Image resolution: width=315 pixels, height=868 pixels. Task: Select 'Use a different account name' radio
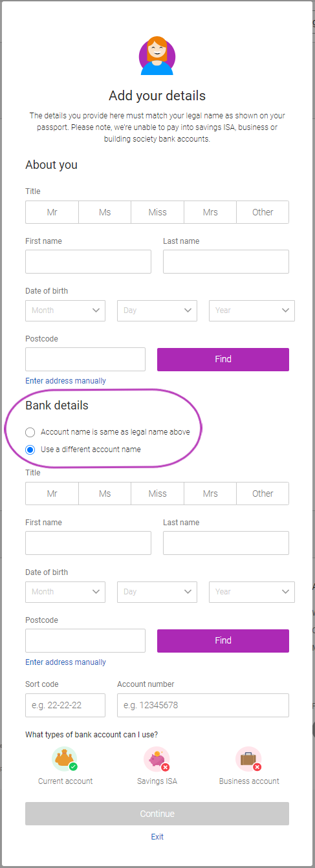coord(30,449)
